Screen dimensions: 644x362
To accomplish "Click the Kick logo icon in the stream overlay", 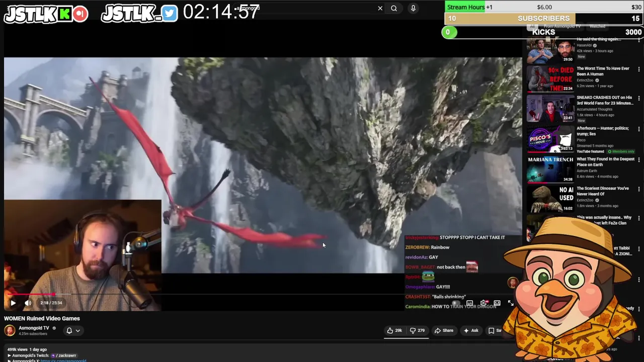I will click(64, 14).
